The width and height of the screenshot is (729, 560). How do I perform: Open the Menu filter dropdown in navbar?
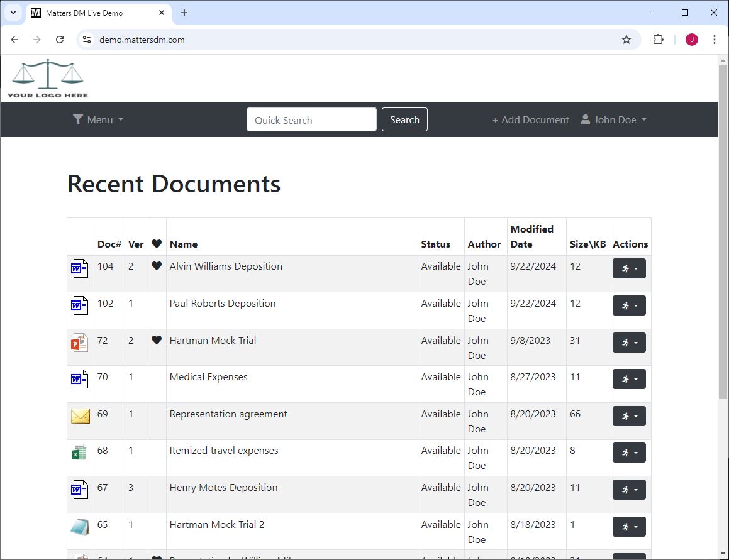[98, 120]
